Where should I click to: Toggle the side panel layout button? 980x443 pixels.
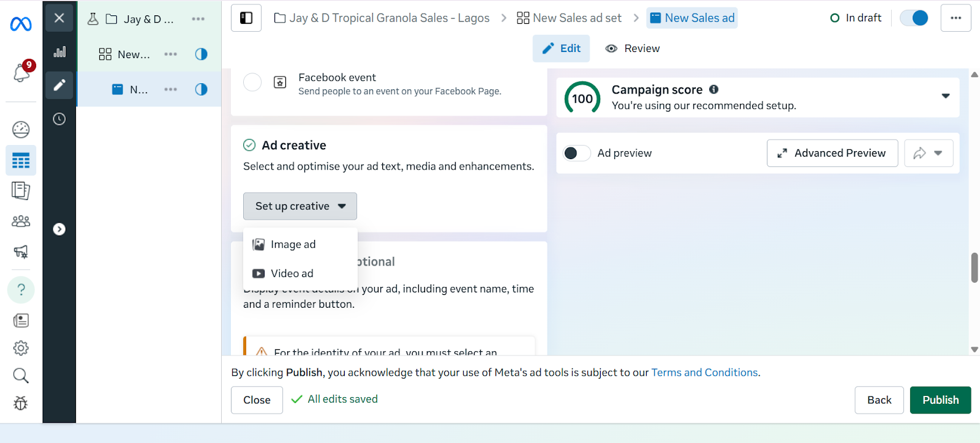[246, 18]
